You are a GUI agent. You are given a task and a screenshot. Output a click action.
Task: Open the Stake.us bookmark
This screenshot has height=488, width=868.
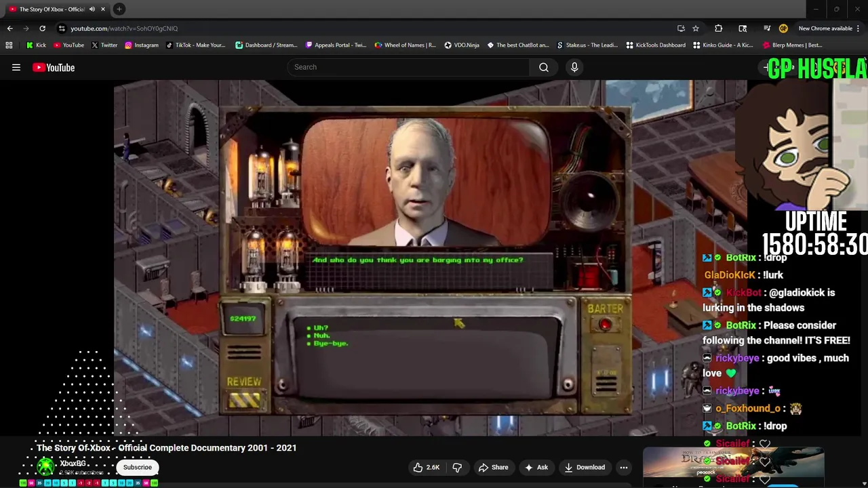[x=587, y=45]
